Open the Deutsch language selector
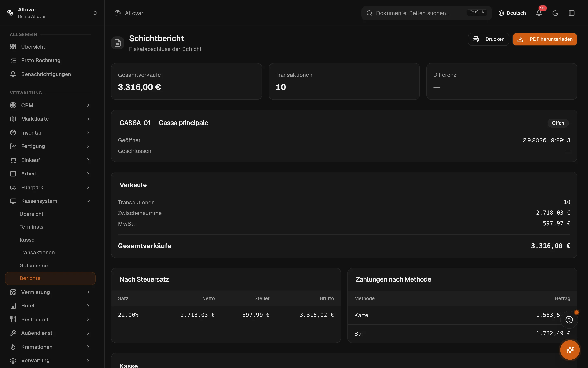Screen dimensions: 588x368 tap(512, 13)
